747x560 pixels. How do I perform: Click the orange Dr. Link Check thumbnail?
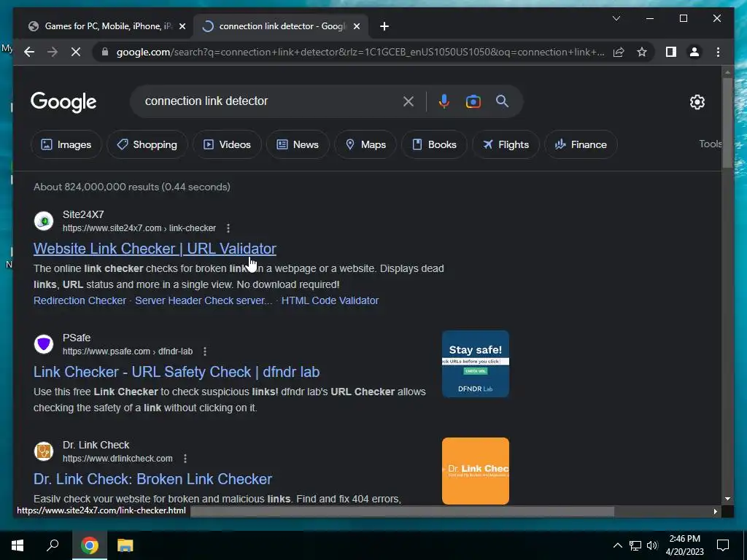pos(476,471)
